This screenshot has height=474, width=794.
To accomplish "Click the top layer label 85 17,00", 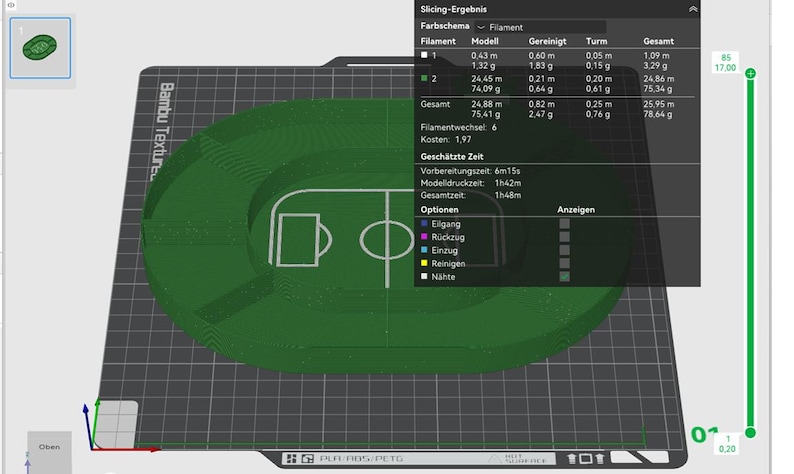I will click(x=725, y=63).
